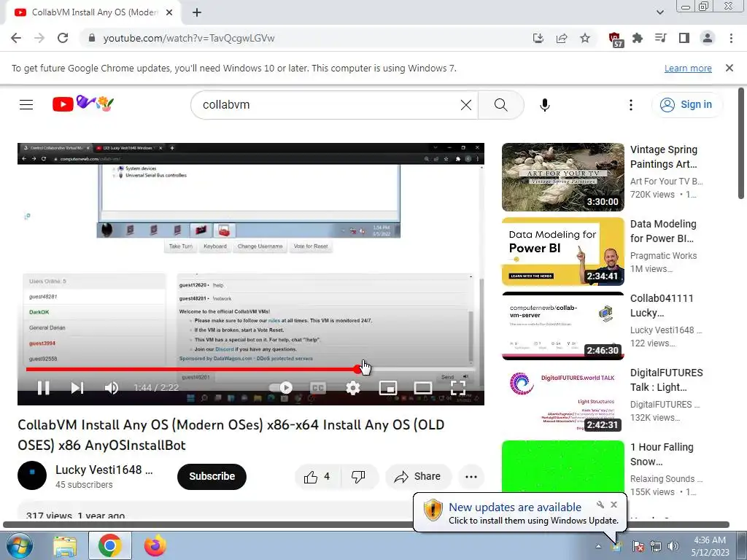Select the CollabVM Install Any OS tab

pos(93,12)
